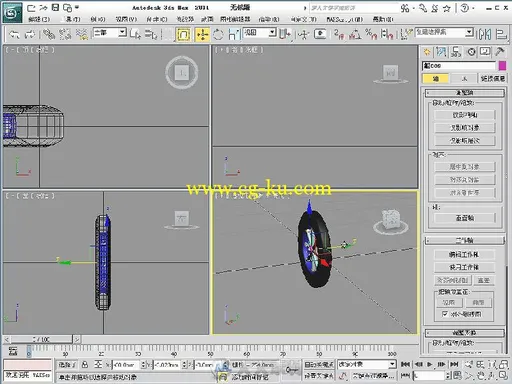Open the reference coordinate 视图 dropdown
512x384 pixels.
260,33
